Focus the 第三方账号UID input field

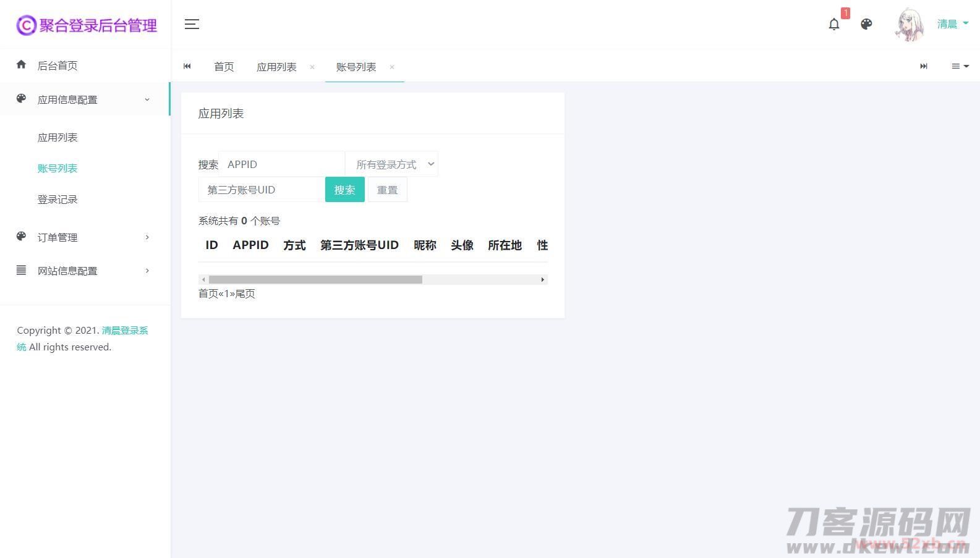(261, 190)
